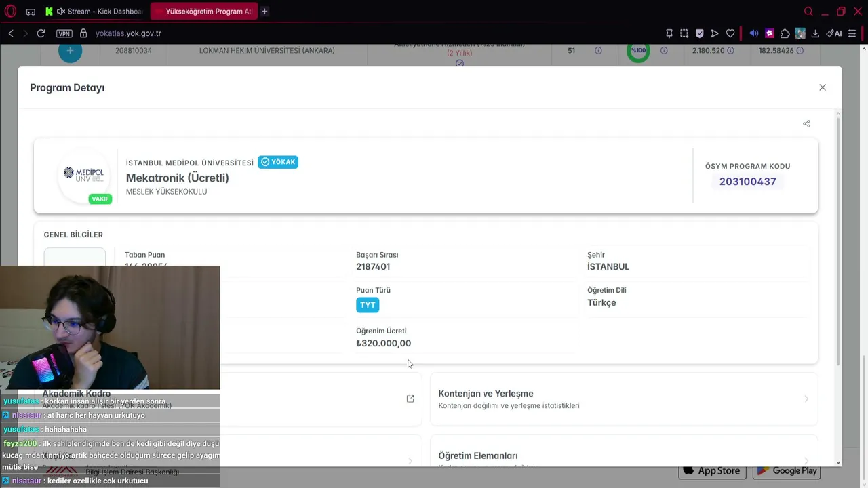Select the Yükseköğretim Program Atlası tab
Image resolution: width=868 pixels, height=488 pixels.
pos(203,12)
